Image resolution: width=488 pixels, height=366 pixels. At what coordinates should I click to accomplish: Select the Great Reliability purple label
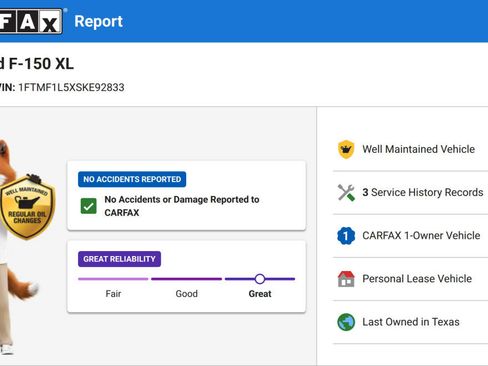pyautogui.click(x=119, y=259)
